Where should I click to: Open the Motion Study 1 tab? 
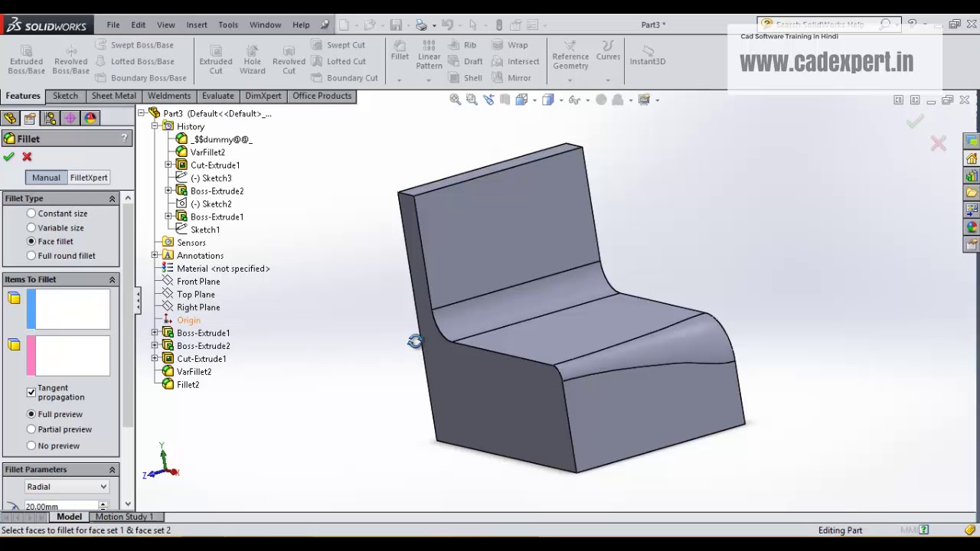pos(124,517)
